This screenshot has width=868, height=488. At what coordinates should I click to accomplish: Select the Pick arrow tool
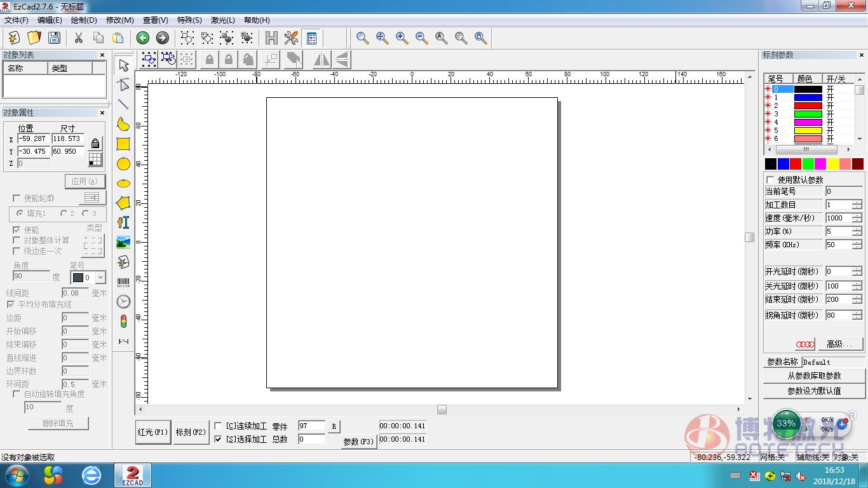(x=123, y=65)
